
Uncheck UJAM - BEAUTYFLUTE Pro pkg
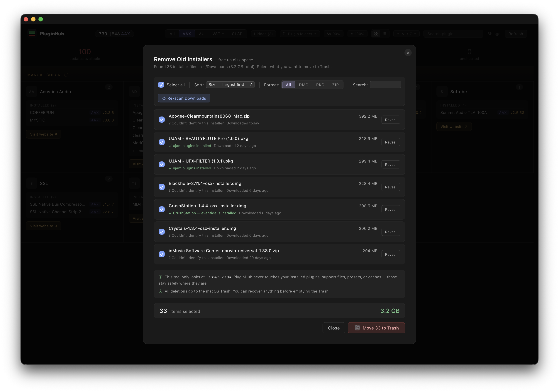click(162, 142)
